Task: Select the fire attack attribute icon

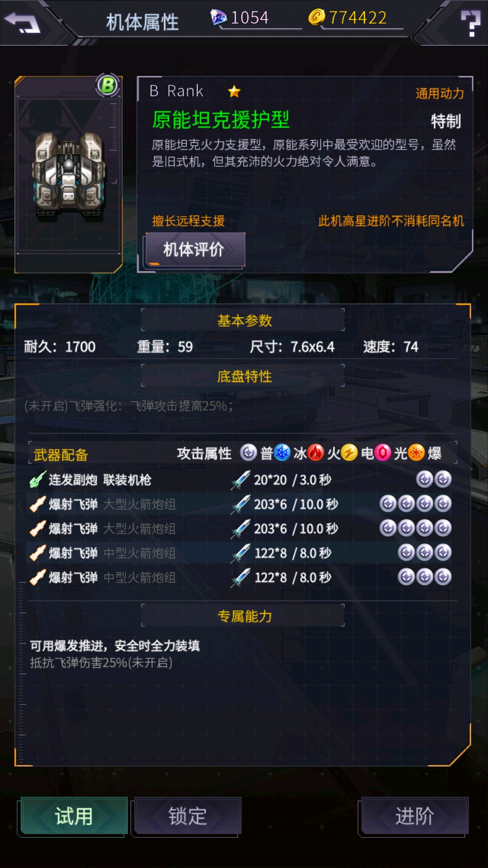Action: (x=316, y=453)
